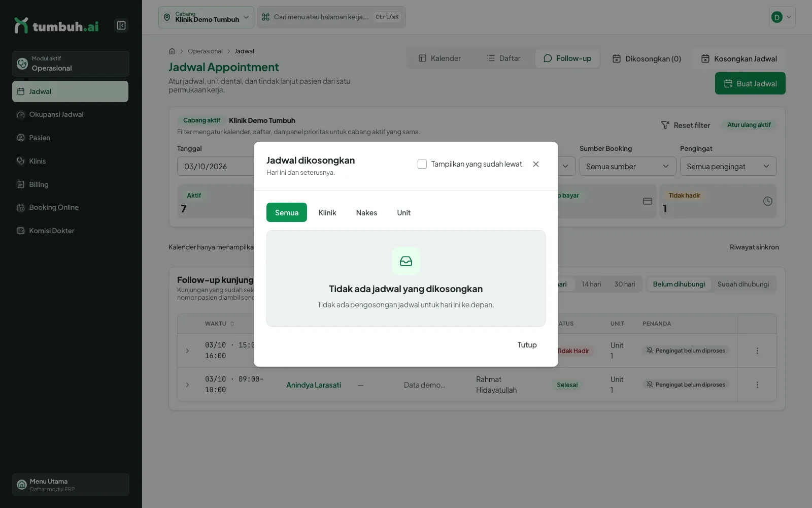
Task: Click the Selesai status badge
Action: point(567,385)
